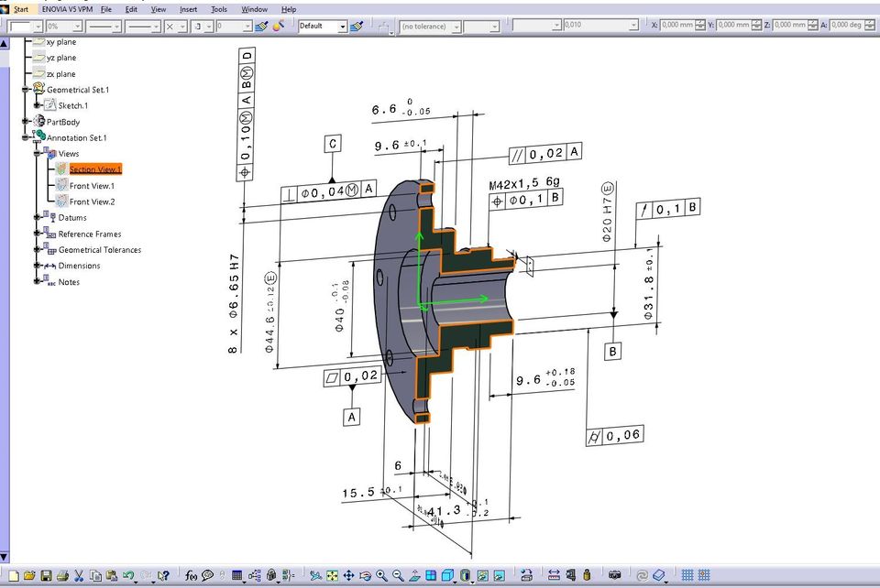
Task: Activate the Pan view tool
Action: tap(348, 575)
